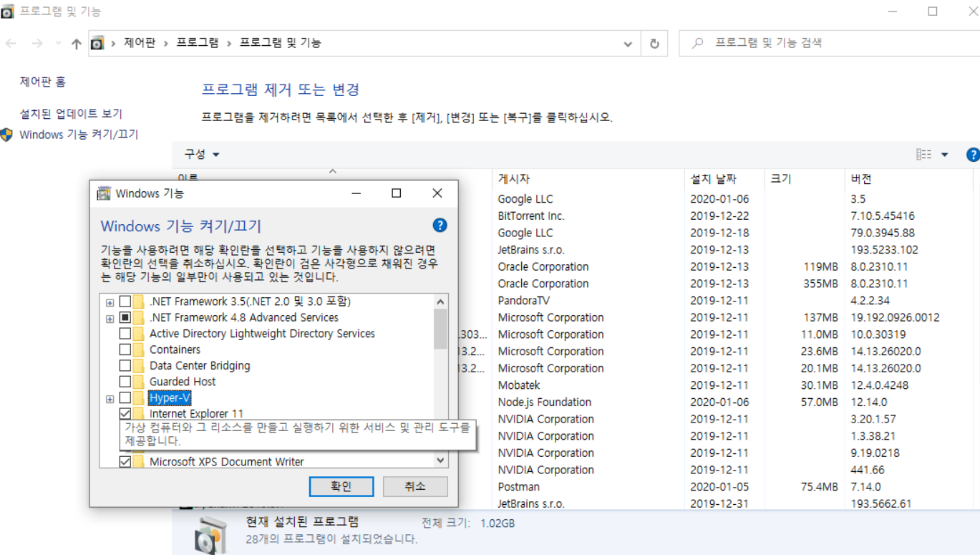Select the Data Center Bridging label
Viewport: 980px width, 555px height.
[x=200, y=365]
